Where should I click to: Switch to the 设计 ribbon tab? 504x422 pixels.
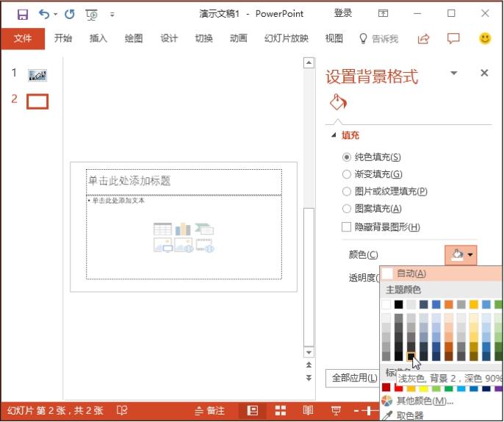tap(169, 39)
